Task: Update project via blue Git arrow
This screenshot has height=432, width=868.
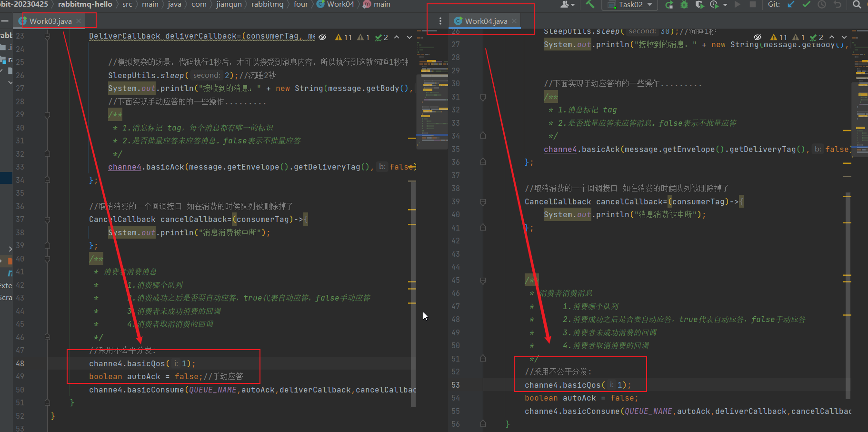Action: click(791, 4)
